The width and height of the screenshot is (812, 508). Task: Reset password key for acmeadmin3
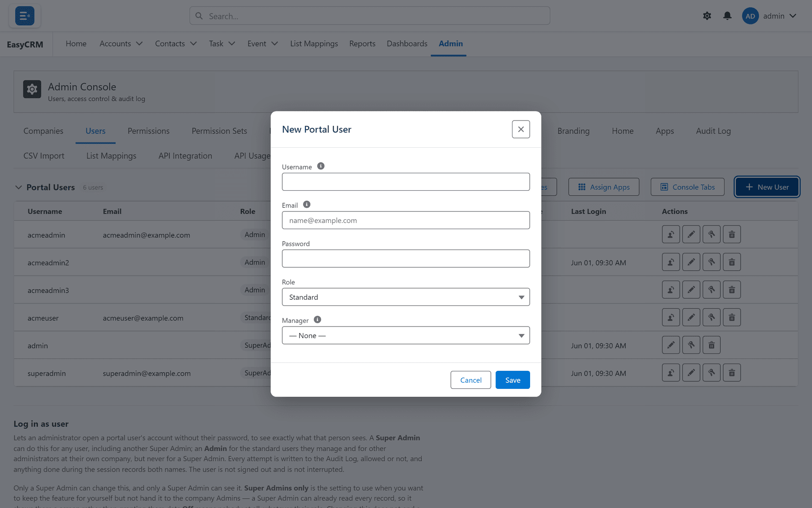click(x=711, y=290)
